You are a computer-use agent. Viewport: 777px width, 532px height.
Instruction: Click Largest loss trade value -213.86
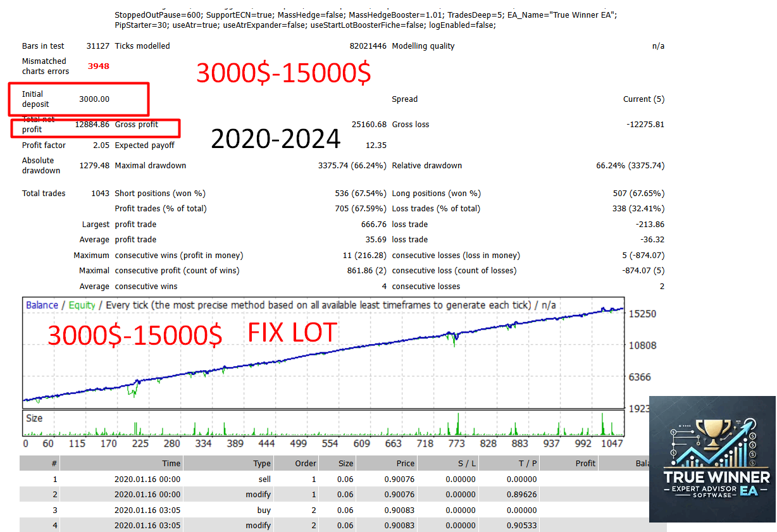(x=650, y=225)
